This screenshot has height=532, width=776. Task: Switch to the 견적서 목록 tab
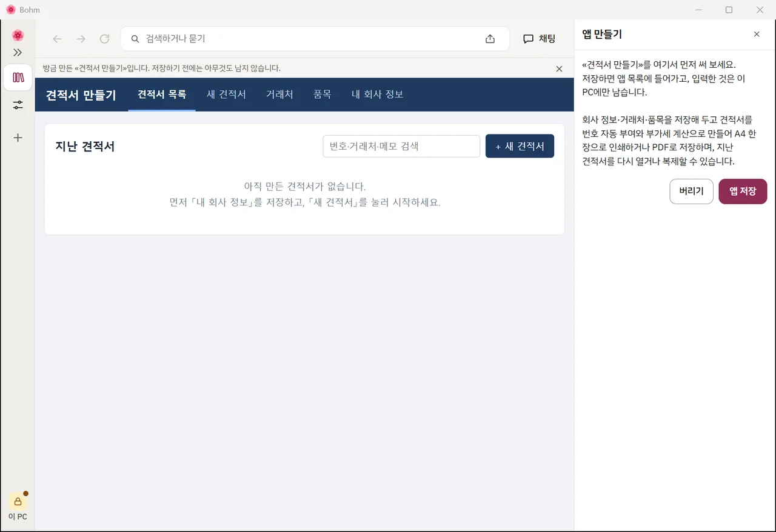click(x=162, y=95)
